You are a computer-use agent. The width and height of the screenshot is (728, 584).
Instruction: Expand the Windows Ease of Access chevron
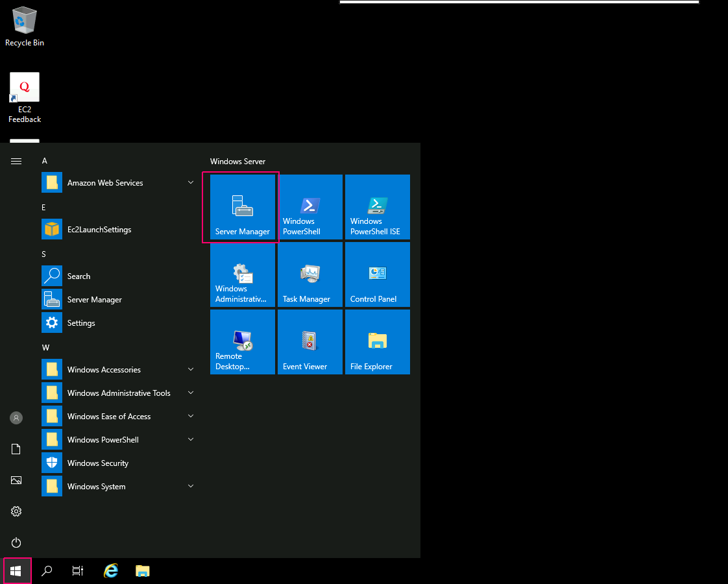190,416
